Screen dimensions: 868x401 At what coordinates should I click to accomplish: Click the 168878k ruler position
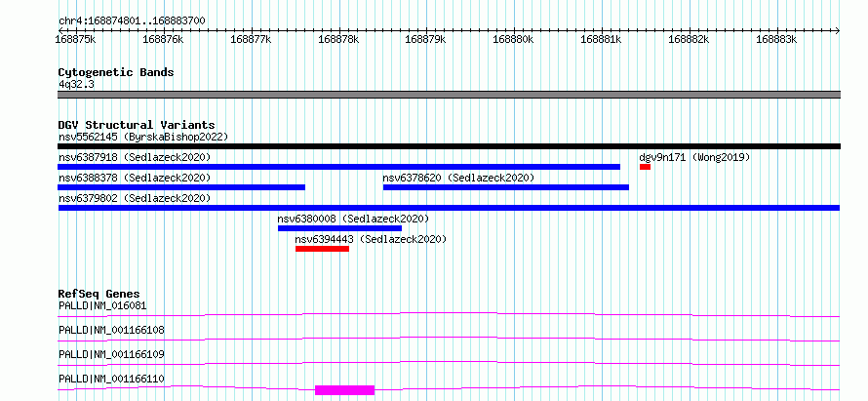pos(338,39)
